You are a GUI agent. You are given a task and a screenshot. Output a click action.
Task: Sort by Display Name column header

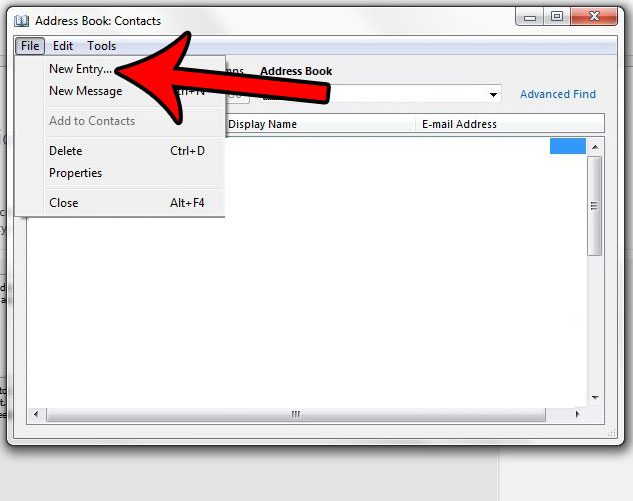[x=320, y=124]
